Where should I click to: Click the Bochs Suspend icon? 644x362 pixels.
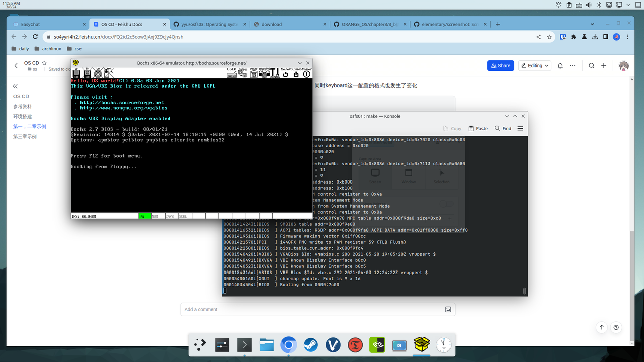click(x=296, y=74)
